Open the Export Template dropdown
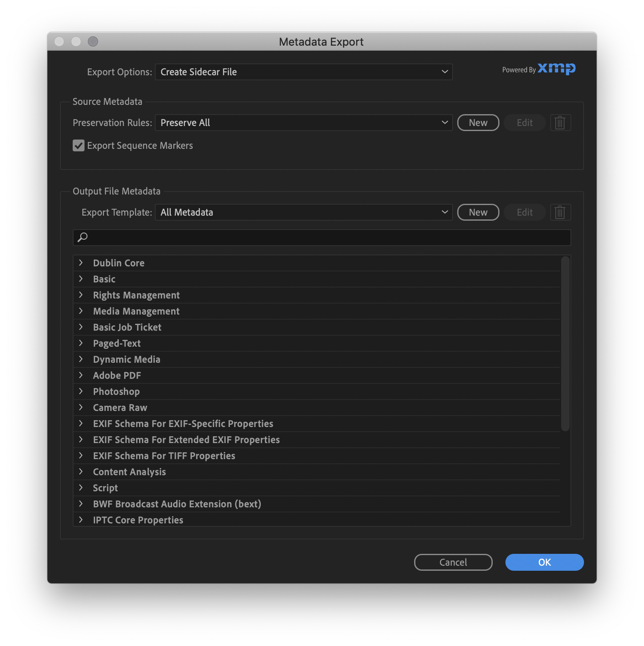 (304, 212)
